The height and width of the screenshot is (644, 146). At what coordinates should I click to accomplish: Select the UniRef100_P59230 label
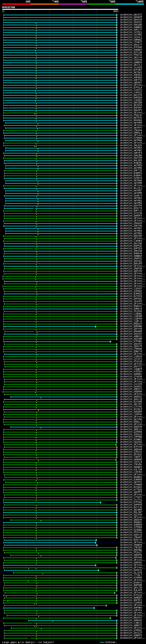pos(131,115)
